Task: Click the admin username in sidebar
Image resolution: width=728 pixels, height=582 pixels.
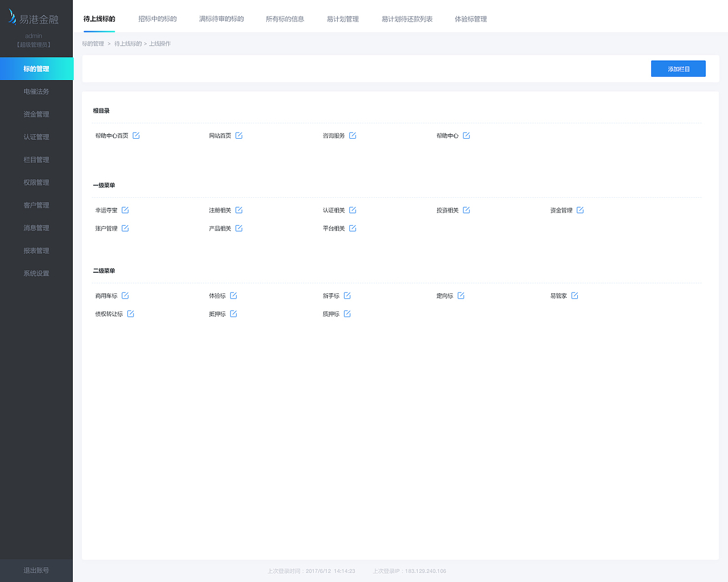Action: click(x=34, y=36)
